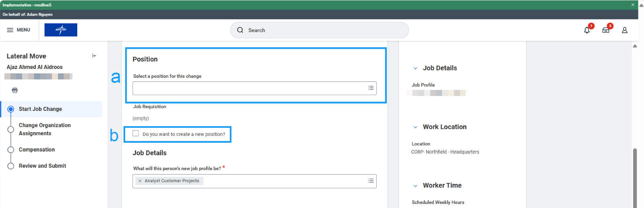The height and width of the screenshot is (208, 644).
Task: Open the inbox tray icon
Action: tap(605, 30)
